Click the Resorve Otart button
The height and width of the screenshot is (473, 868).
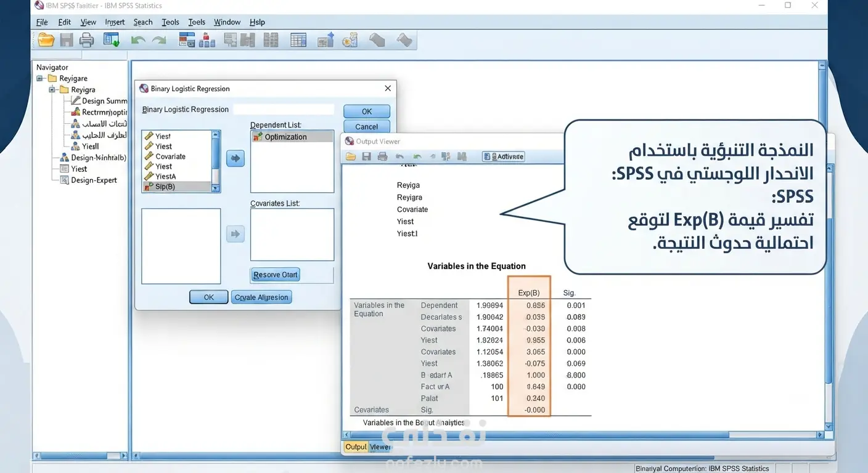(276, 275)
